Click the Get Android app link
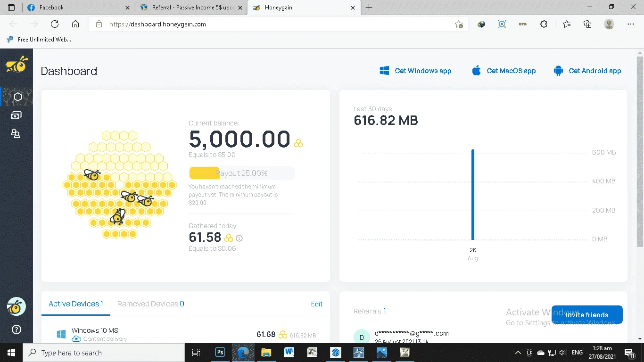This screenshot has width=644, height=362. (x=587, y=71)
